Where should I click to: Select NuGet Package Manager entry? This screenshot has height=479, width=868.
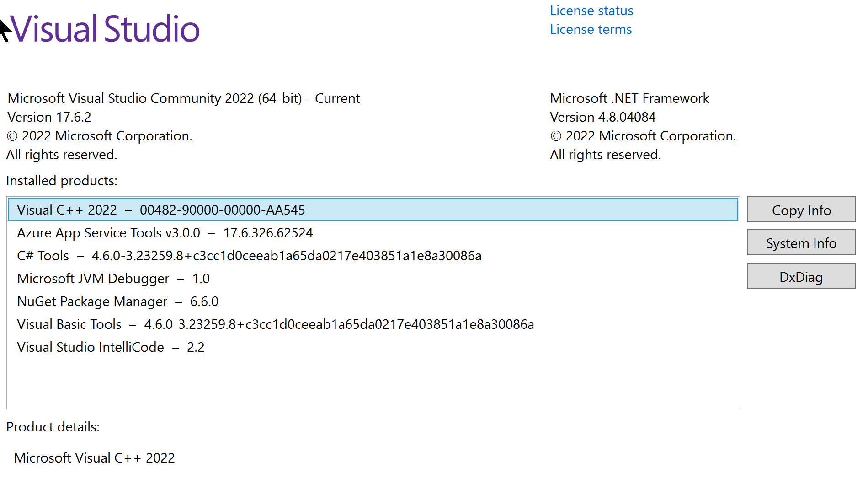[x=117, y=301]
